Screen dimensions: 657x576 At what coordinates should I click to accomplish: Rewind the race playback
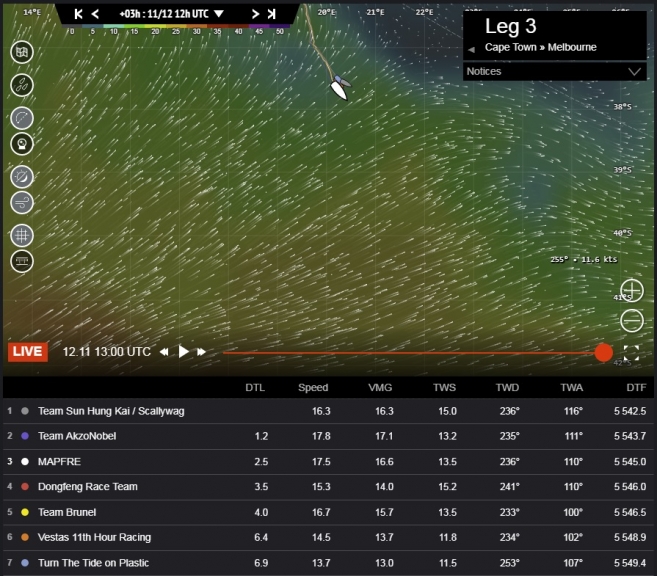(x=164, y=352)
